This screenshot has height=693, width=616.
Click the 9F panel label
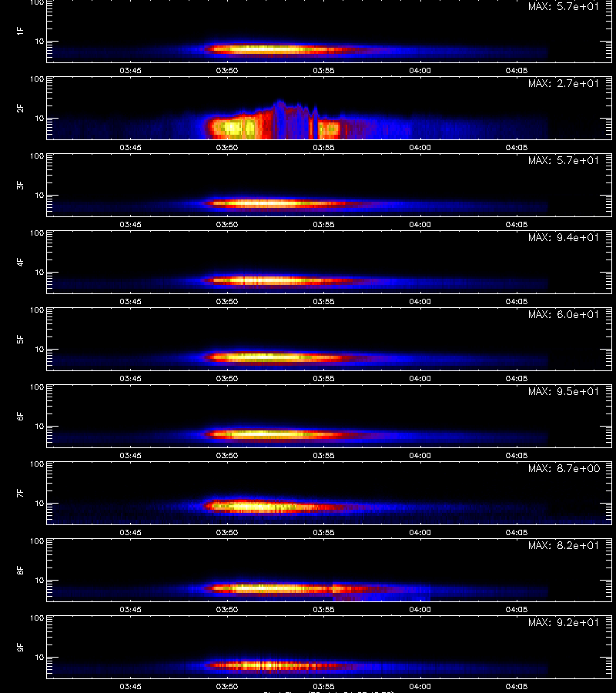[x=20, y=647]
